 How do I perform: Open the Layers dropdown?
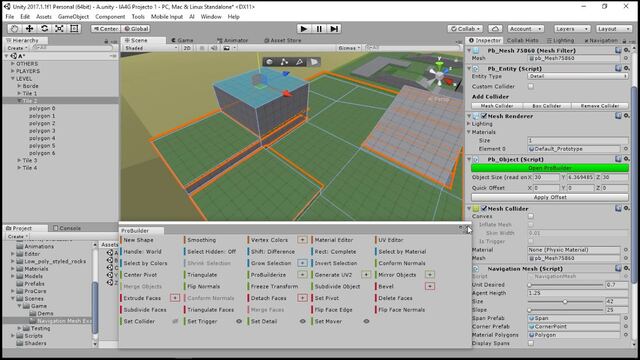tap(571, 29)
